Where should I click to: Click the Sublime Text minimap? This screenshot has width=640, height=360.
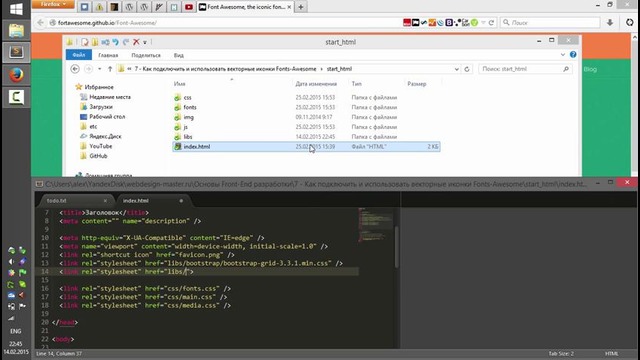coord(376,224)
